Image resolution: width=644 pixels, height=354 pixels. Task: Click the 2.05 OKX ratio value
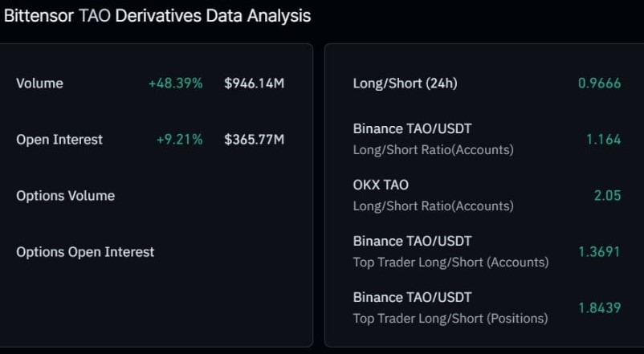coord(607,196)
